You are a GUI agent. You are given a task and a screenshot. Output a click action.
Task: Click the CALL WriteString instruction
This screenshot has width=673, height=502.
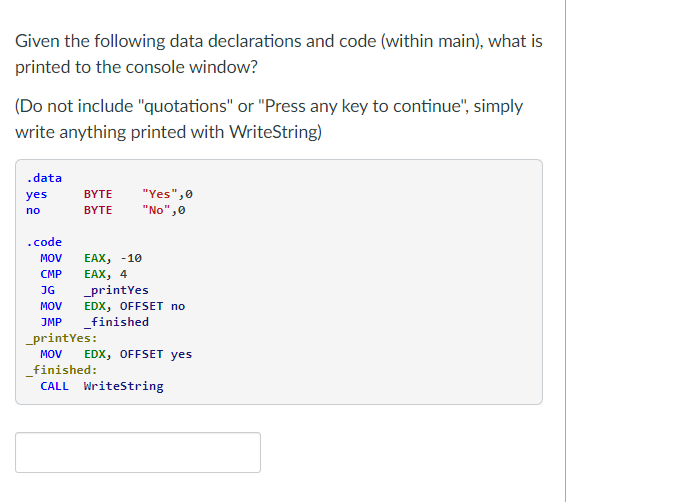click(102, 386)
